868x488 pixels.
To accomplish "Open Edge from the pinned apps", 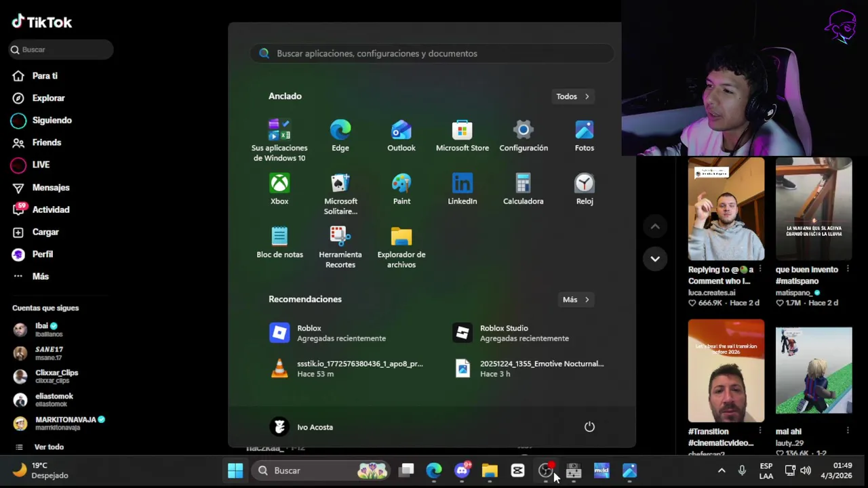I will tap(340, 136).
